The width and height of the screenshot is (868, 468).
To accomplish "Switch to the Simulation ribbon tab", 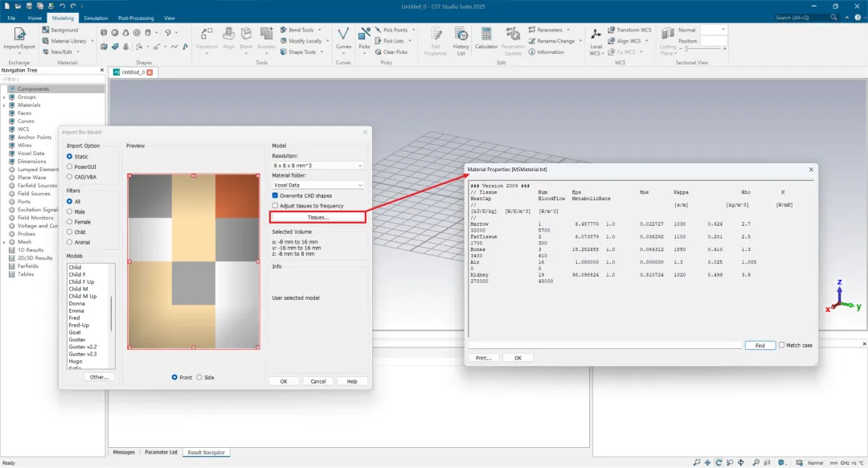I will 96,18.
